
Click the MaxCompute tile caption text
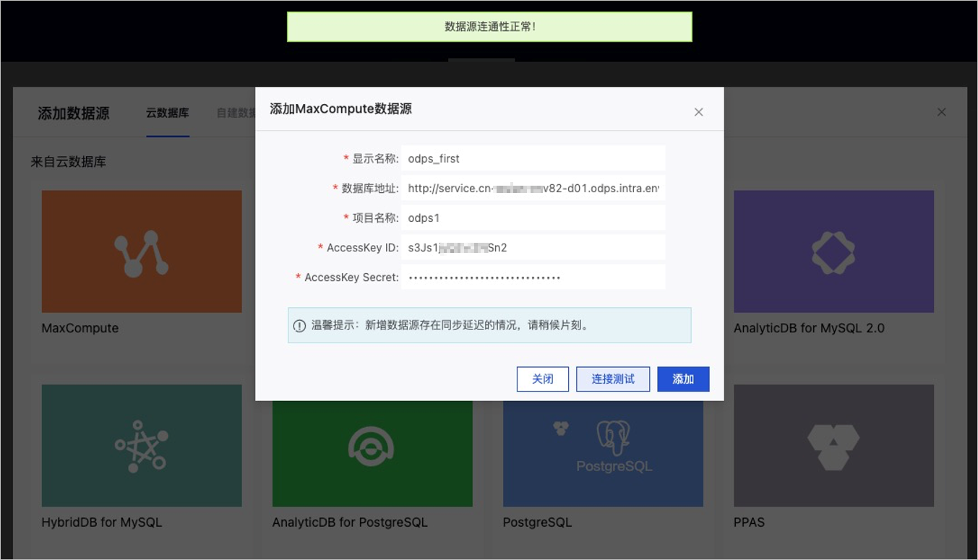(80, 328)
